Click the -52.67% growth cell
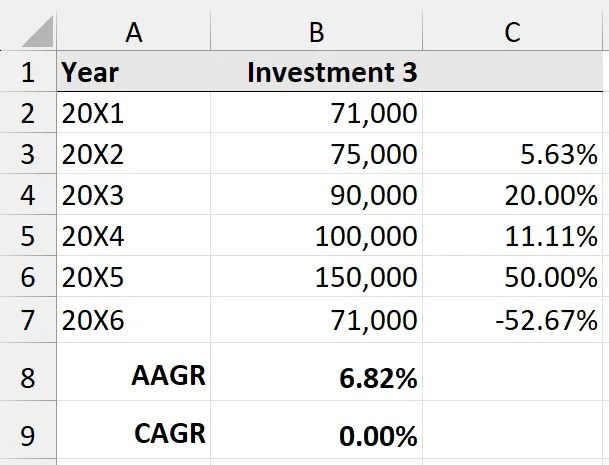Image resolution: width=609 pixels, height=465 pixels. 512,320
